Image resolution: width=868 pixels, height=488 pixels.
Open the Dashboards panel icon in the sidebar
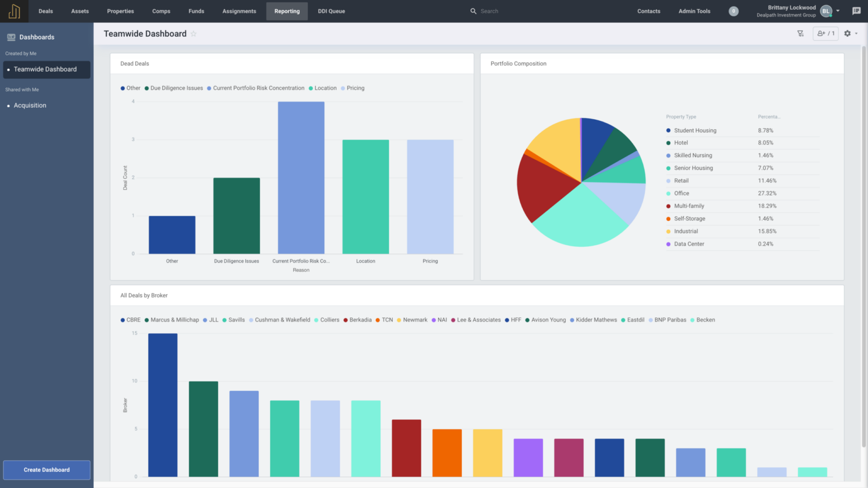pos(11,37)
